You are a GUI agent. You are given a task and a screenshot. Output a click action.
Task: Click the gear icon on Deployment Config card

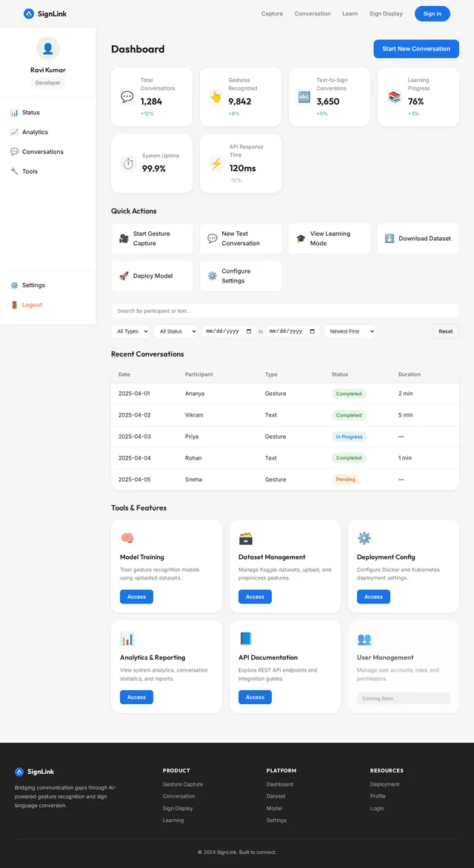(364, 538)
